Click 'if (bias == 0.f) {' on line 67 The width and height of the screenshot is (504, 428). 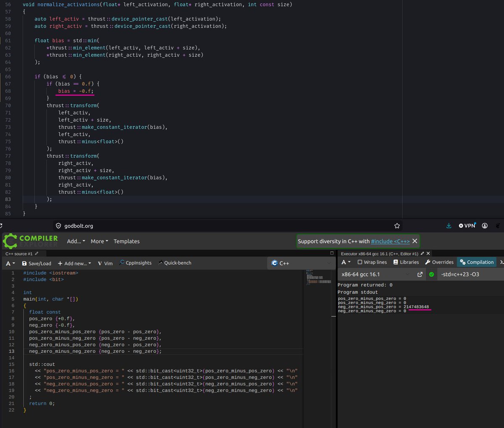click(x=73, y=84)
